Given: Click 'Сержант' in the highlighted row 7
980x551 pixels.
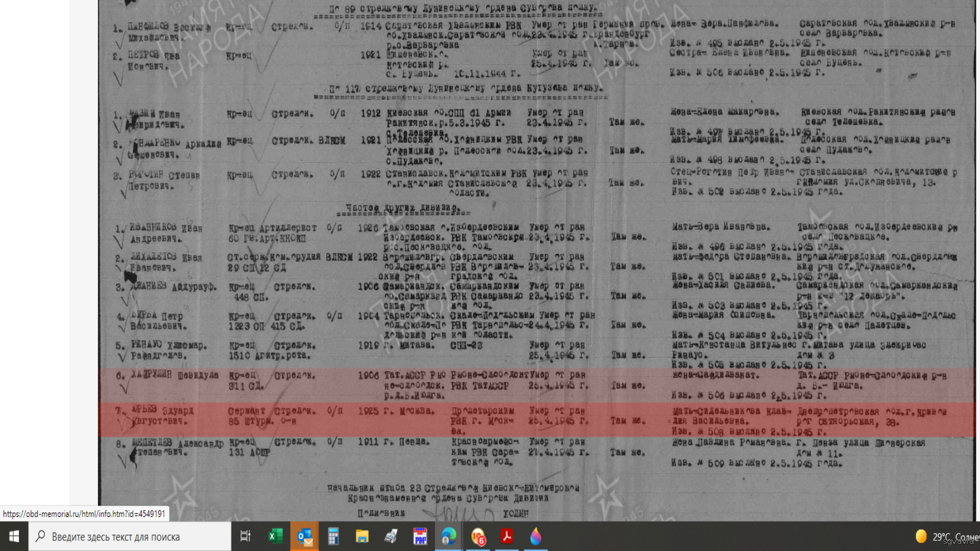Looking at the screenshot, I should (247, 411).
